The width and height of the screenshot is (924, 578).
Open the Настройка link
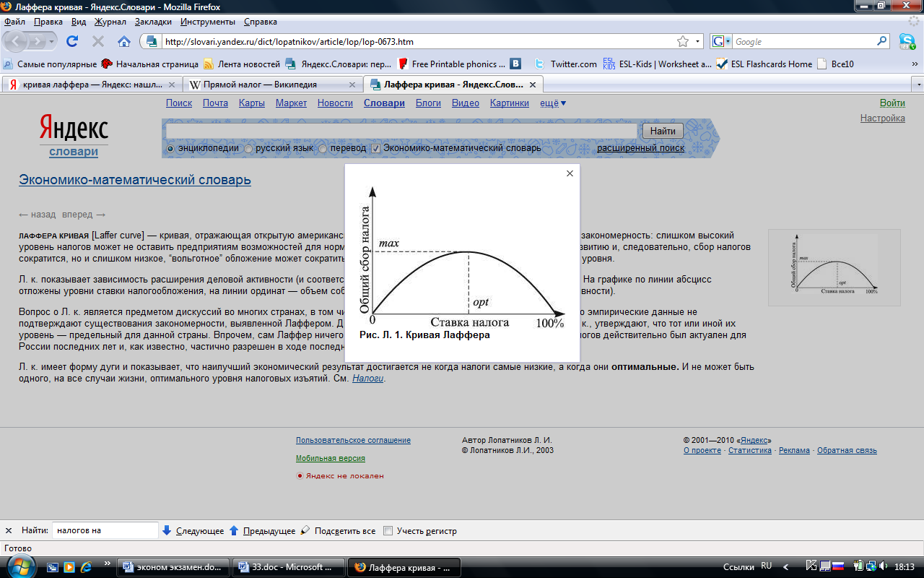coord(882,118)
